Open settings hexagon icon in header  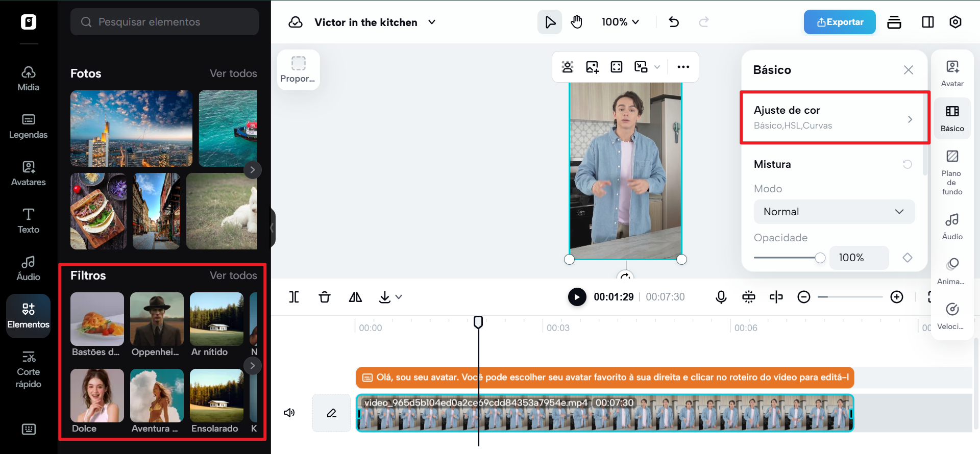pyautogui.click(x=955, y=22)
